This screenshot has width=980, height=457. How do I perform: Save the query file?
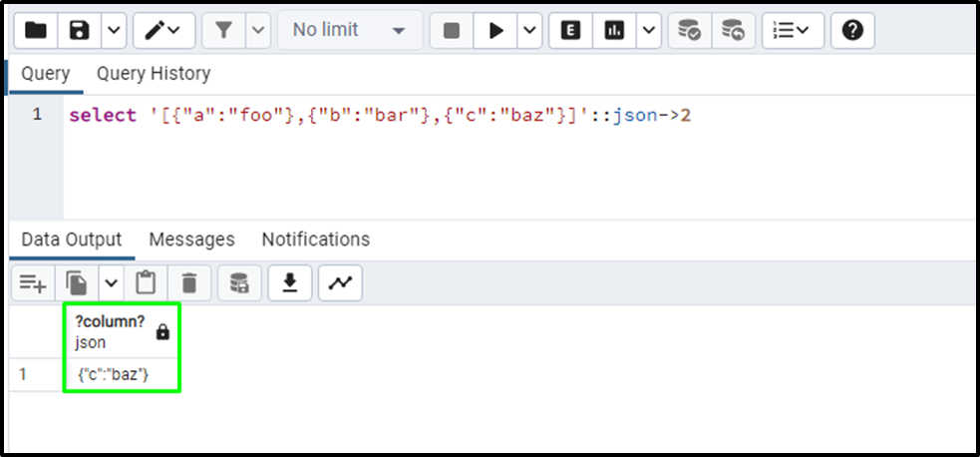click(80, 31)
